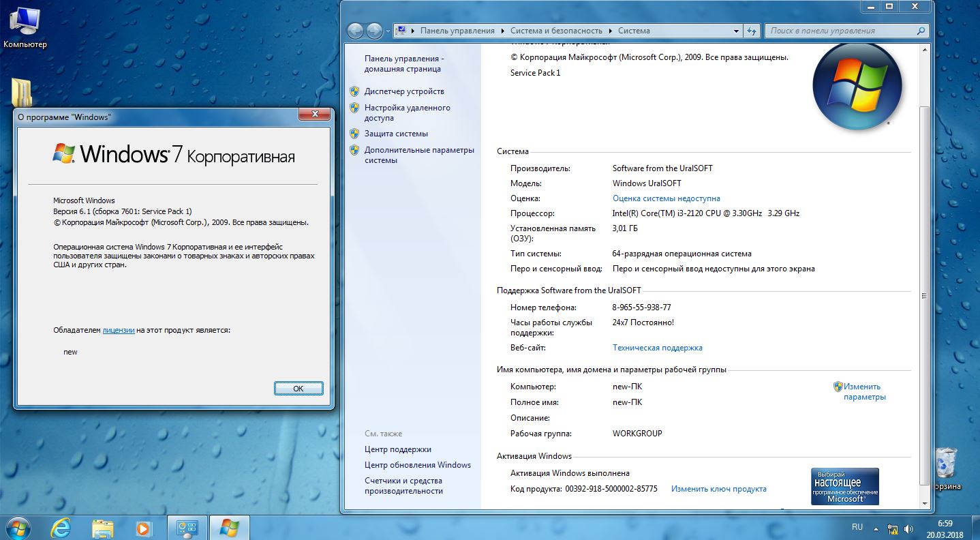The image size is (980, 540).
Task: Open Windows Explorer from the taskbar
Action: 103,528
